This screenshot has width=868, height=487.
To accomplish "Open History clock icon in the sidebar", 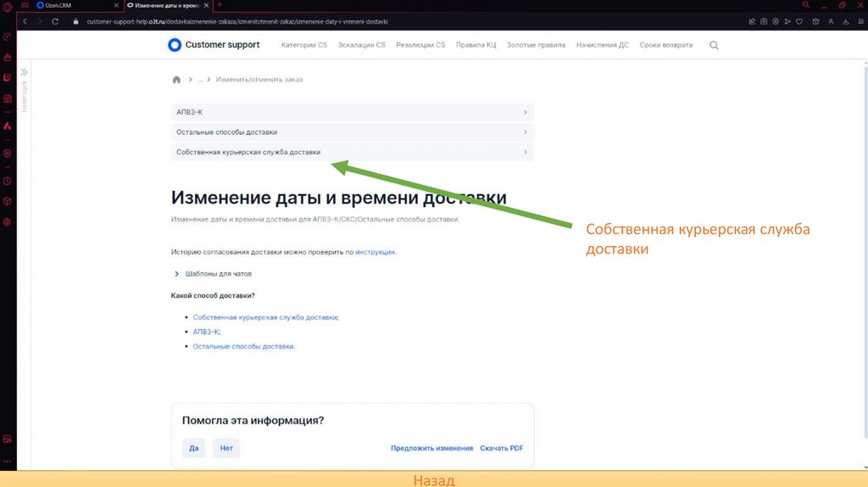I will click(x=7, y=182).
